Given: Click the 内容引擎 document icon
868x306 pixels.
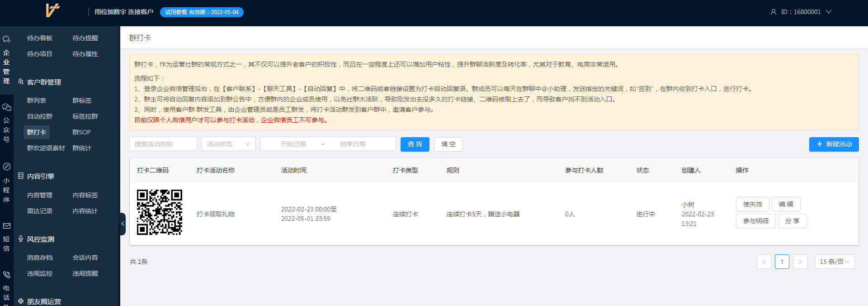Looking at the screenshot, I should point(21,176).
